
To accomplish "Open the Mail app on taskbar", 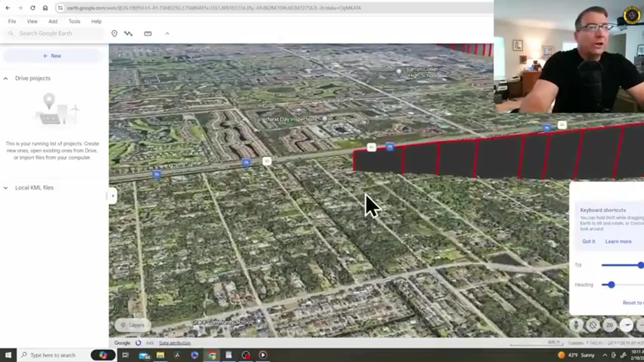I will pos(144,355).
